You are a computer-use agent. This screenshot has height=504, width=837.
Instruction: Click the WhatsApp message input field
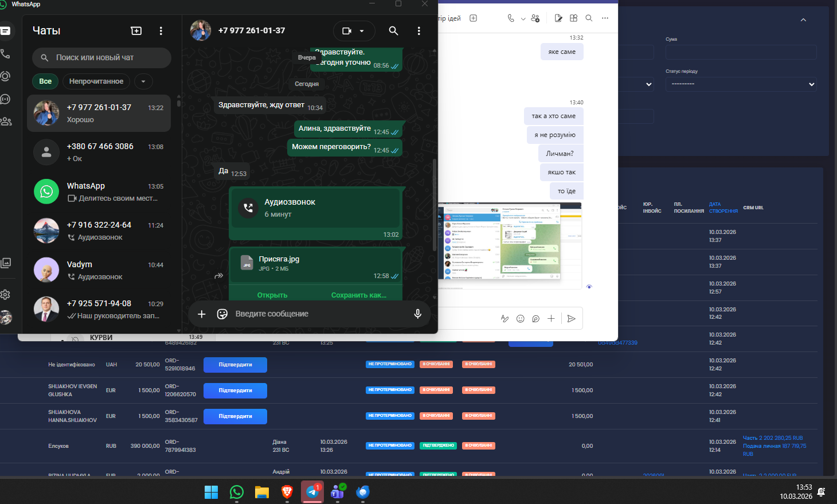pos(321,314)
